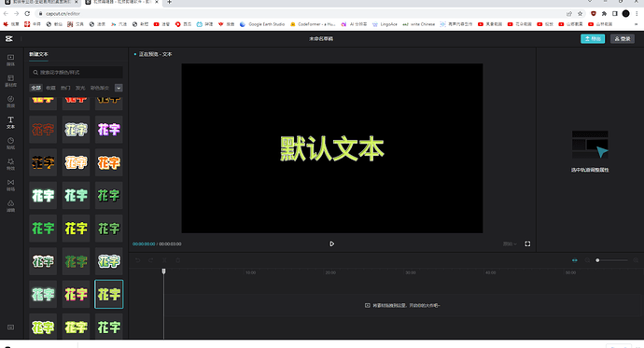Open the browser extensions puzzle icon
This screenshot has height=348, width=644.
pos(604,14)
